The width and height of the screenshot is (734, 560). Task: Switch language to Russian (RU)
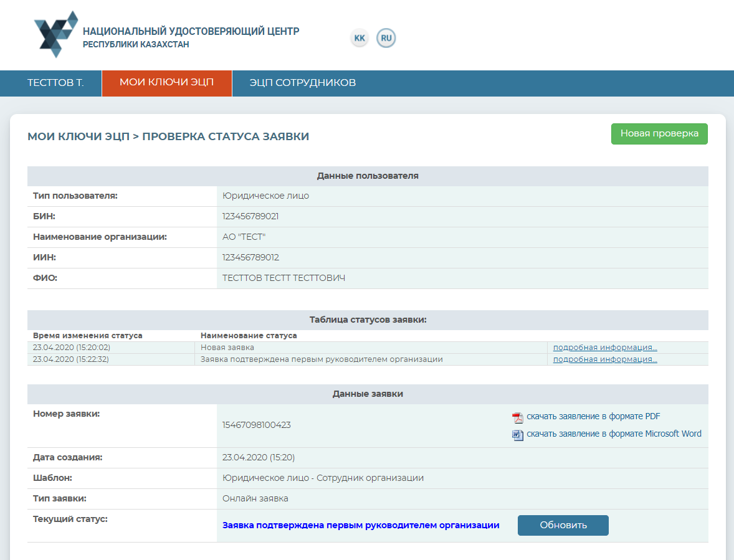386,38
